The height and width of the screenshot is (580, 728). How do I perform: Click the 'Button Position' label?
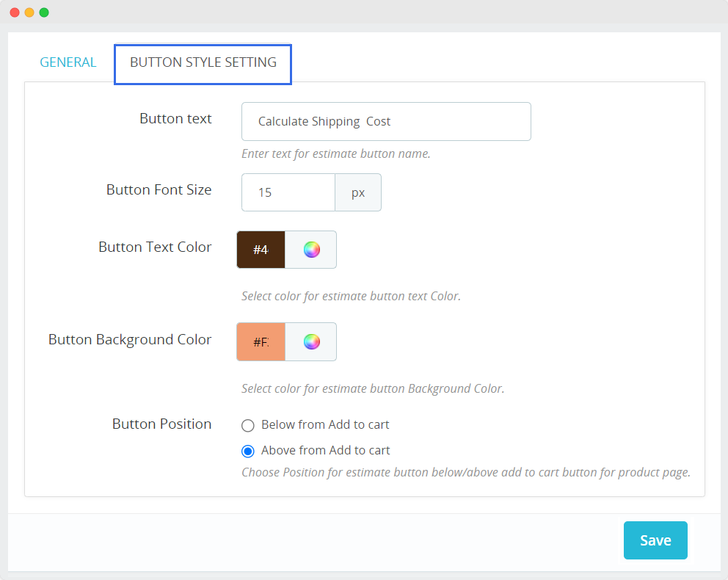coord(161,424)
